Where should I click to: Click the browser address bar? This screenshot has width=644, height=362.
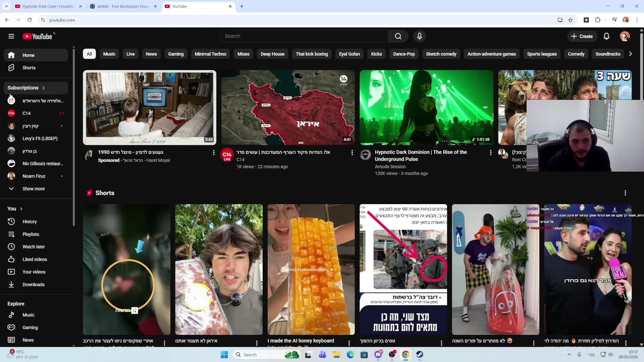coord(297,20)
